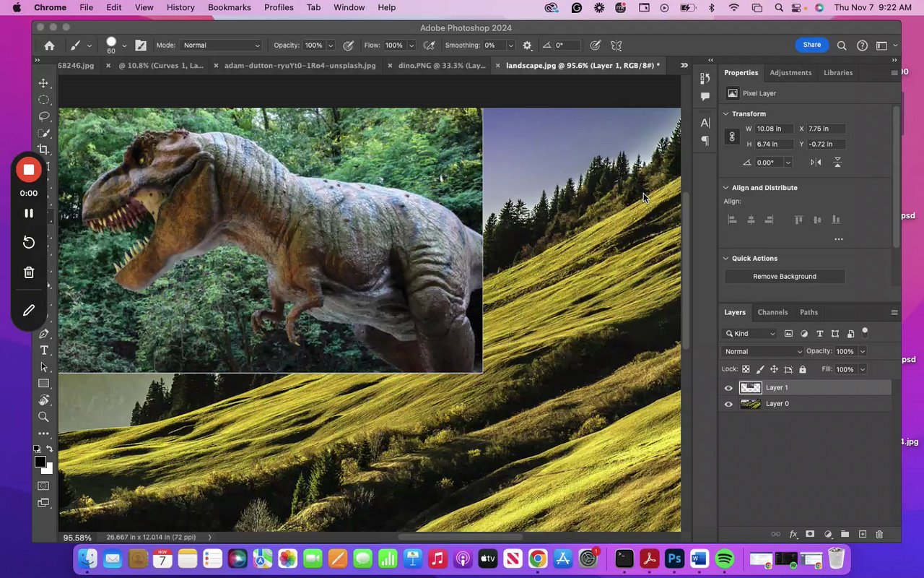Open the layer blend mode Normal dropdown

click(762, 352)
